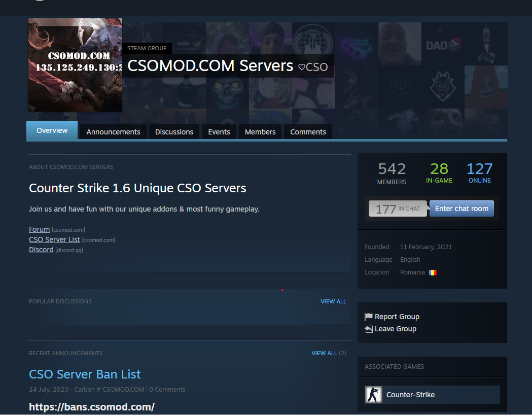532x415 pixels.
Task: Go to the Members tab
Action: tap(260, 132)
